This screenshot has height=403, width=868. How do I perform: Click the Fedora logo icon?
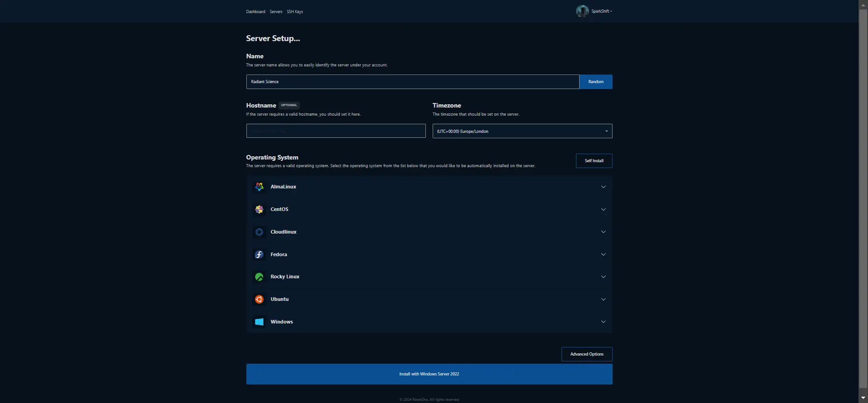click(259, 255)
